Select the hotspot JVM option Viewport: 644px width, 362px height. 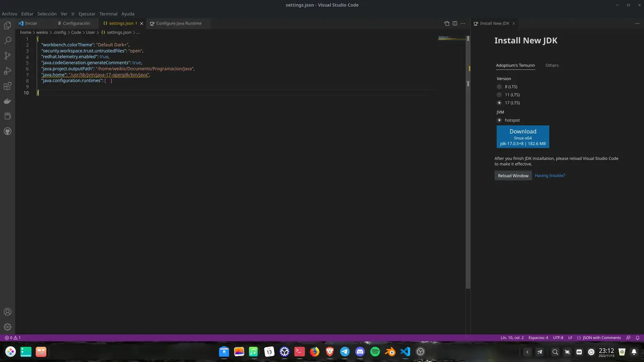click(x=499, y=120)
